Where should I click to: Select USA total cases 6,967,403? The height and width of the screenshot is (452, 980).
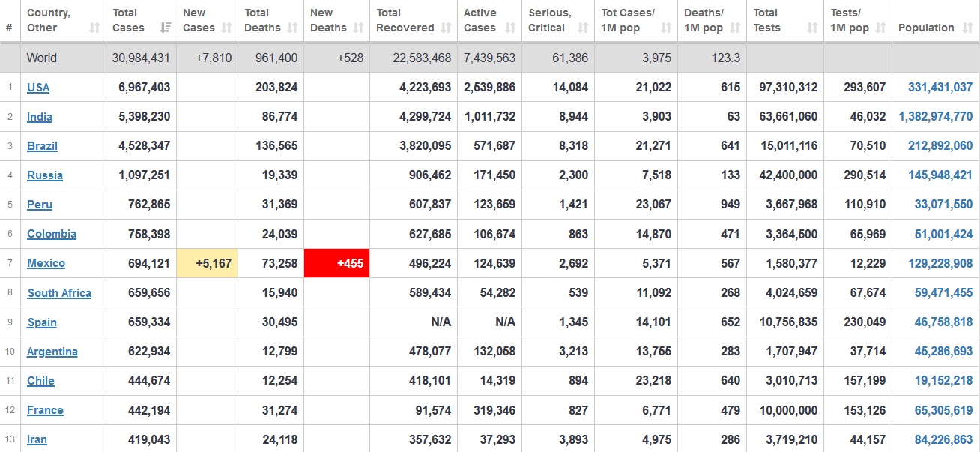coord(145,88)
